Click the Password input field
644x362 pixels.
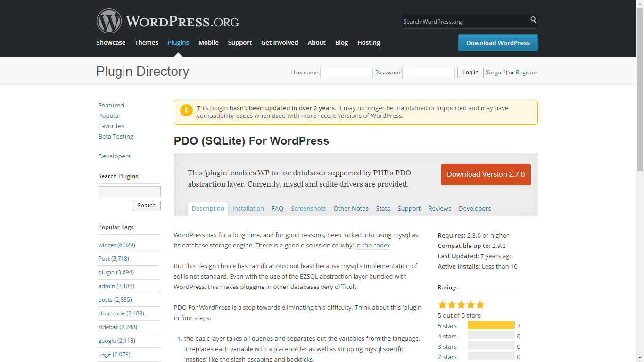point(429,73)
